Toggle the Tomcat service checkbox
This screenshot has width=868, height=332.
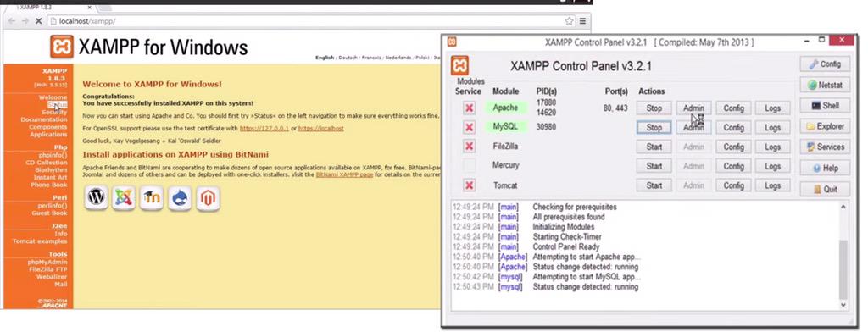pyautogui.click(x=470, y=185)
